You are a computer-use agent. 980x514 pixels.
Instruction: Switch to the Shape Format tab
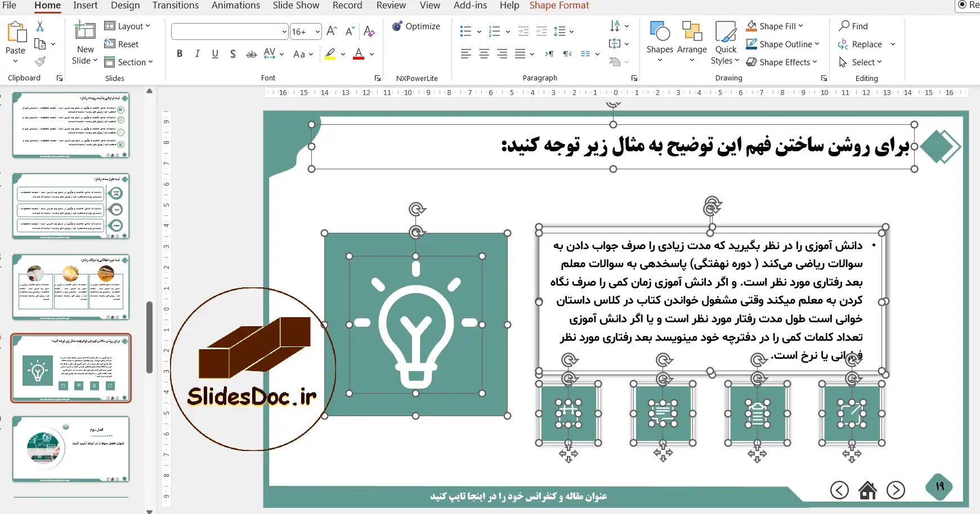point(559,6)
